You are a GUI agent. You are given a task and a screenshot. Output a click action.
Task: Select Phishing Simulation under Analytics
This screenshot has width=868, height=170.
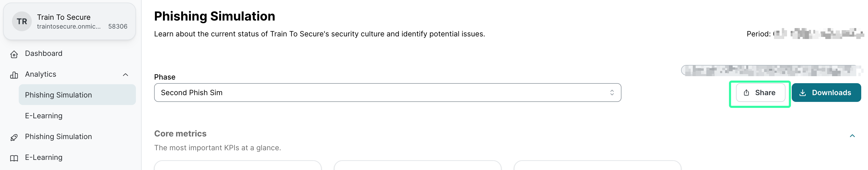click(58, 95)
